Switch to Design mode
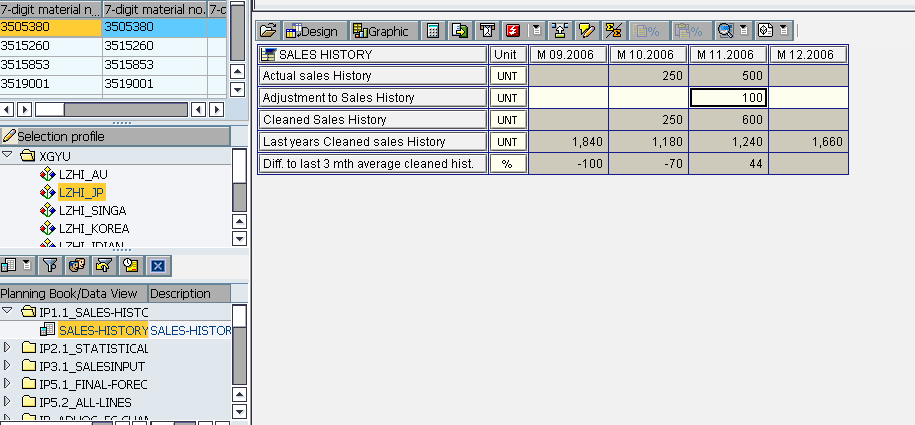The image size is (915, 425). point(311,31)
